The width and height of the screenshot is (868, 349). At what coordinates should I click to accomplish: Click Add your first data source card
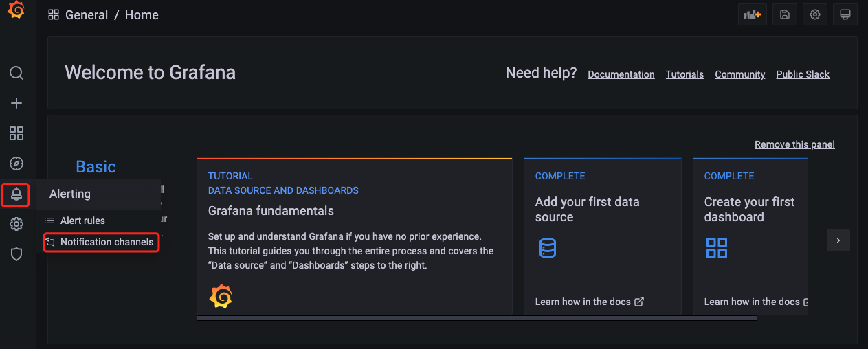(603, 236)
